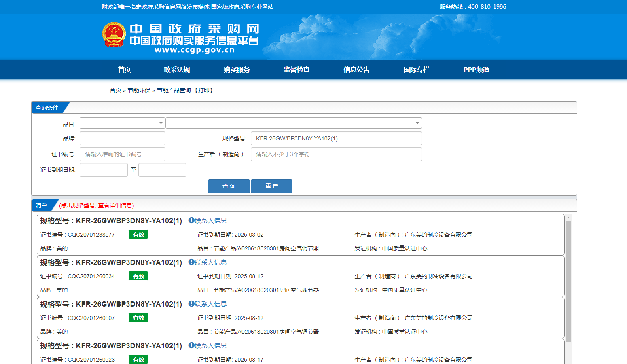Click 联系人信息 link in first result
Image resolution: width=627 pixels, height=364 pixels.
coord(211,220)
